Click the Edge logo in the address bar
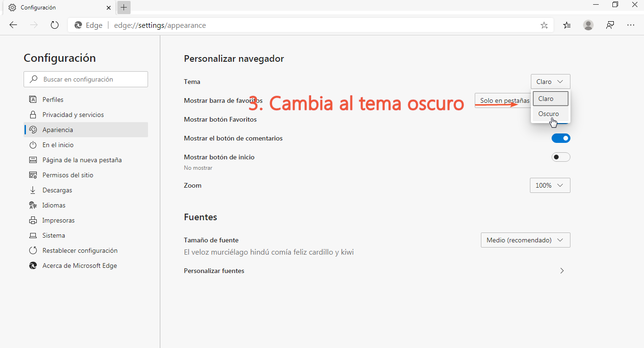 pos(78,25)
